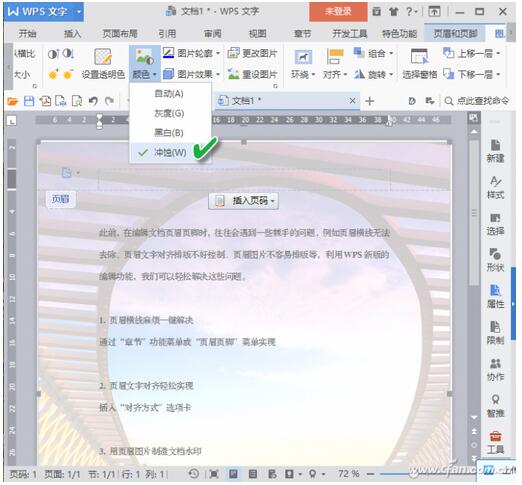Open the 智推 sidebar panel

click(x=495, y=406)
